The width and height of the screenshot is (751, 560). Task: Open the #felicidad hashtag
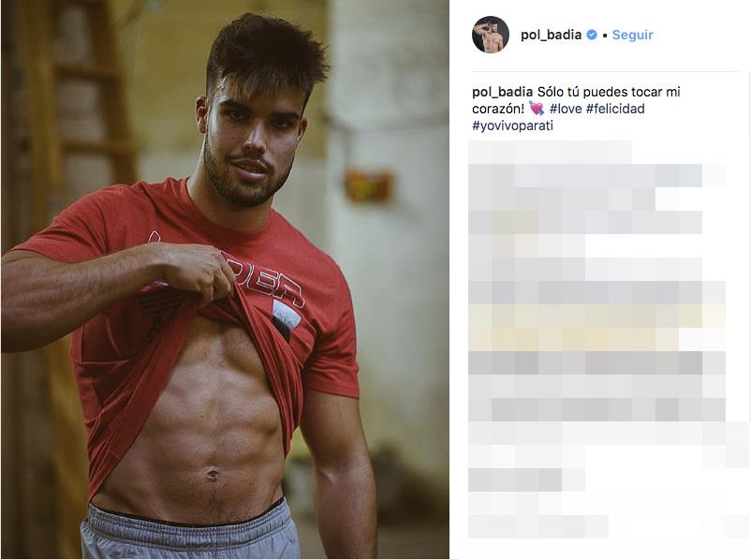(615, 109)
